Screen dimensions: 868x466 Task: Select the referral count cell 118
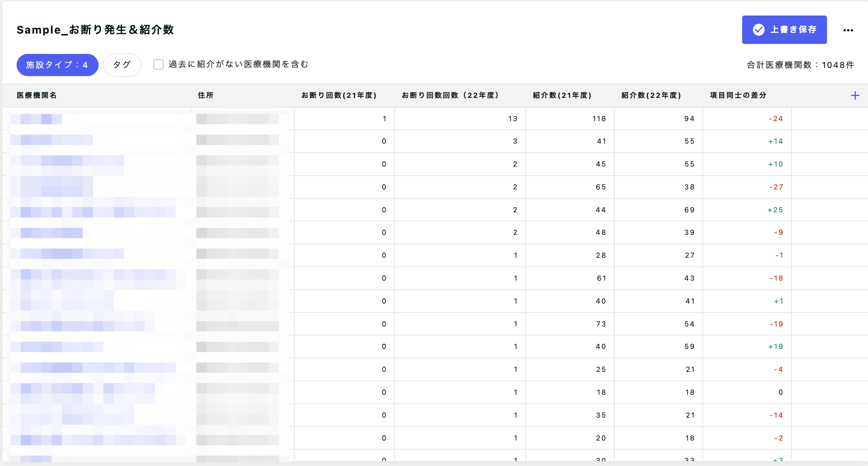(x=599, y=119)
